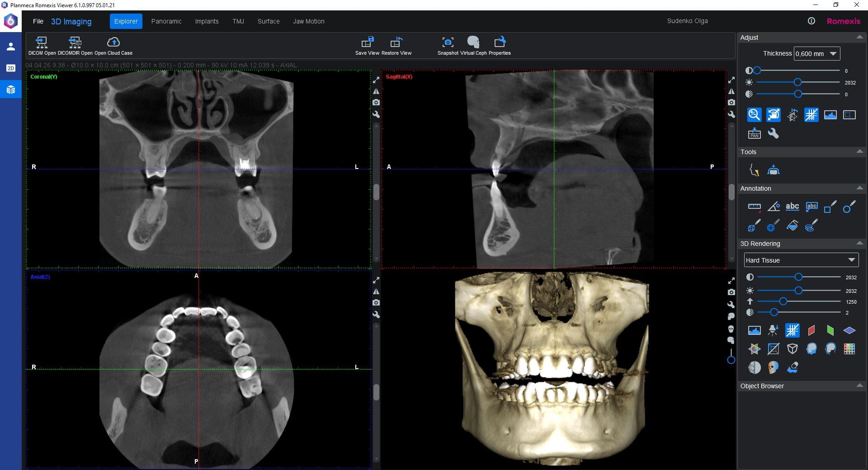The height and width of the screenshot is (470, 868).
Task: Collapse the Annotation panel section
Action: (859, 188)
